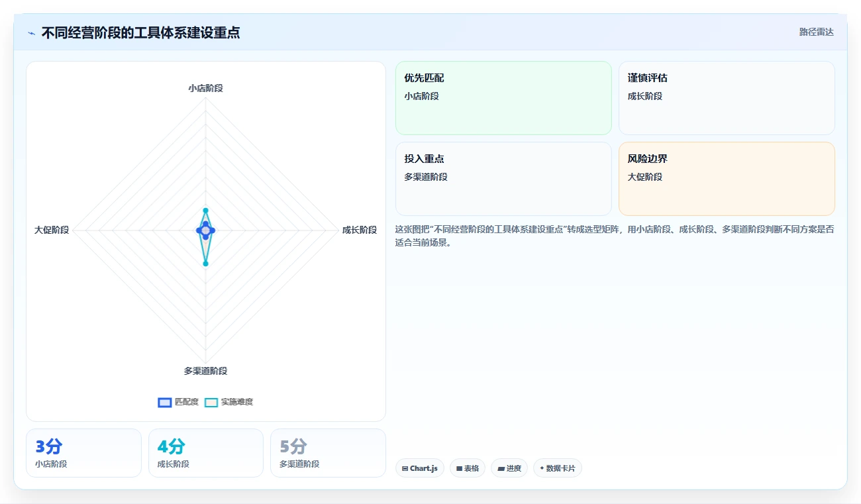Screen dimensions: 861x504
Task: Click the 4分 成长阶段 score card
Action: tap(206, 453)
